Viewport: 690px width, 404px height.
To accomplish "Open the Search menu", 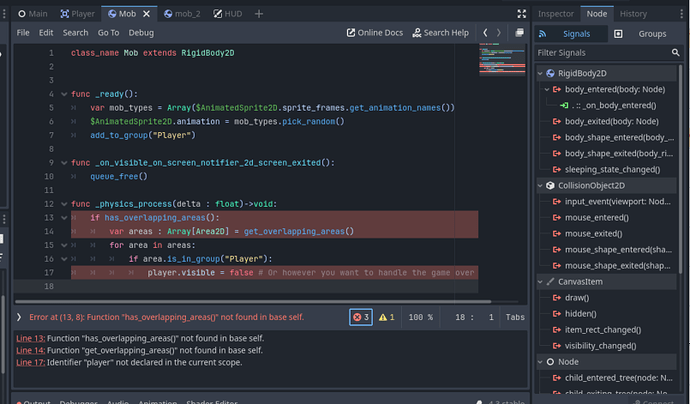I will pyautogui.click(x=75, y=33).
